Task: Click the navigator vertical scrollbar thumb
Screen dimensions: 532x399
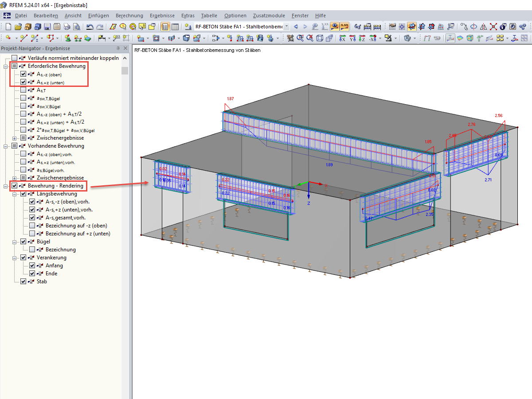Action: point(125,70)
